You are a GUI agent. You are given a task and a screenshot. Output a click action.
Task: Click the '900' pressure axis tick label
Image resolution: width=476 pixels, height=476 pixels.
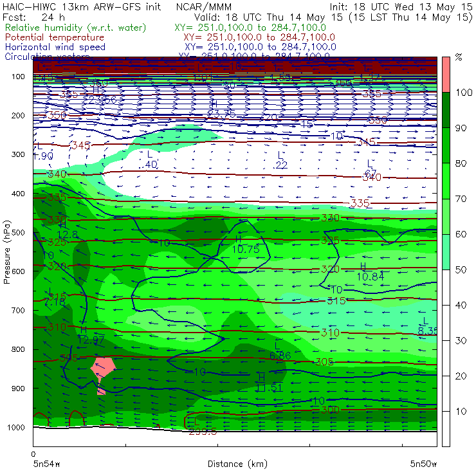coord(18,389)
